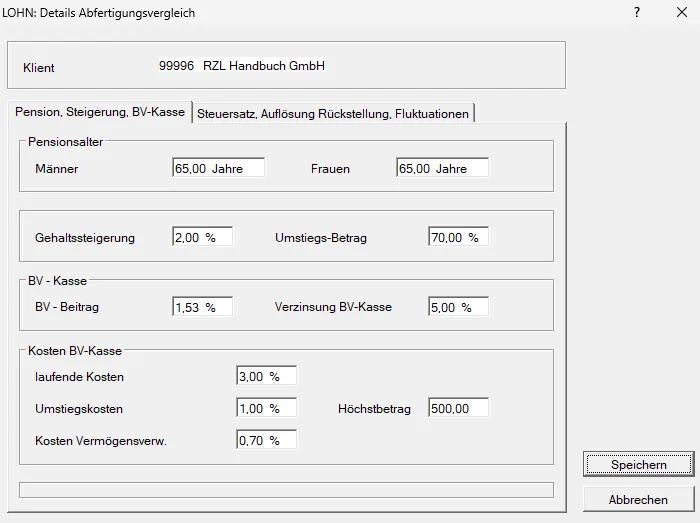Select the BV - Beitrag input field
The height and width of the screenshot is (523, 700).
203,307
